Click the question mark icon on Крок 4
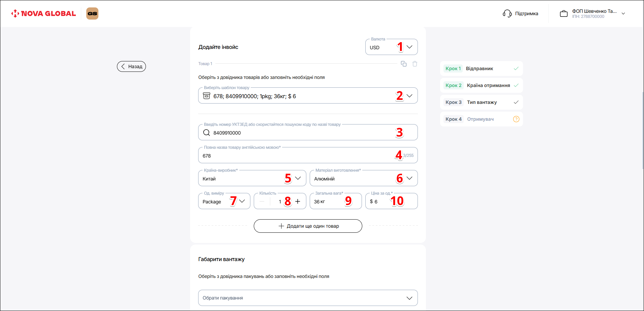 (516, 119)
